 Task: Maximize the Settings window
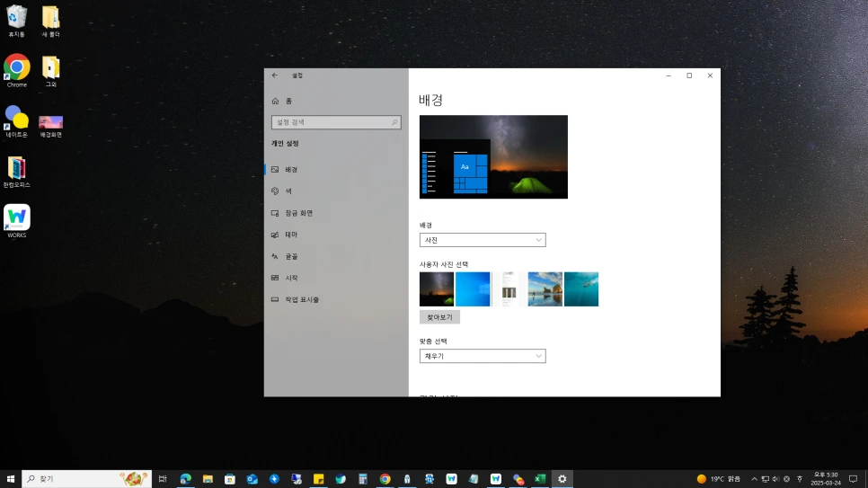(689, 75)
